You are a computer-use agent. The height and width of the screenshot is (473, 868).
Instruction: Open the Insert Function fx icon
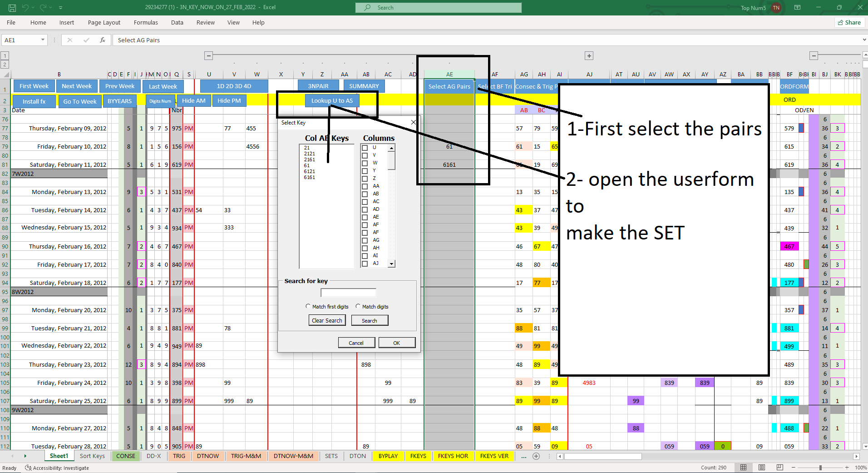103,40
